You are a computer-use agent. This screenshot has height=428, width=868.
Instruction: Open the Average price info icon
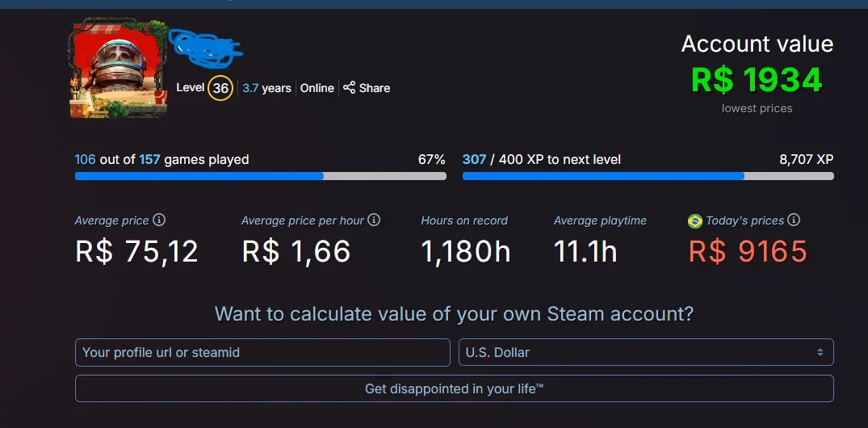click(159, 220)
